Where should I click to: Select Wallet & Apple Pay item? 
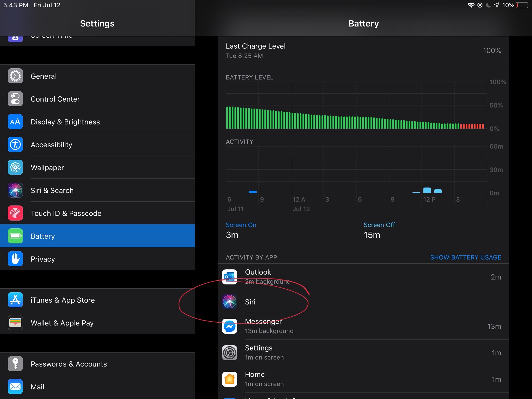[62, 323]
